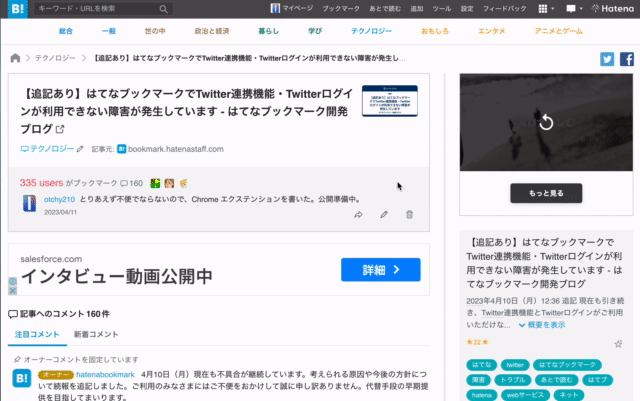The width and height of the screenshot is (640, 401).
Task: Open hatenabookmark user link
Action: point(105,374)
